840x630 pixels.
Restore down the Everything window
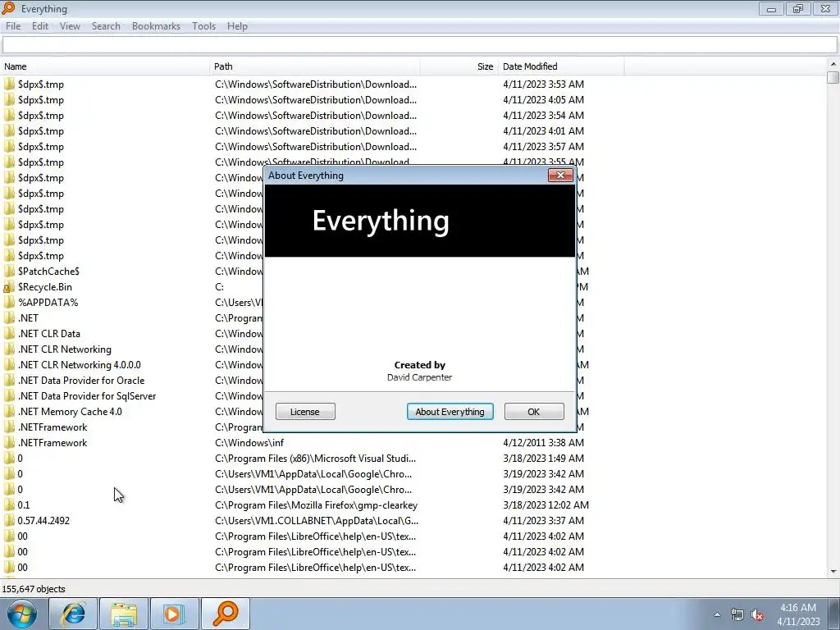[798, 8]
